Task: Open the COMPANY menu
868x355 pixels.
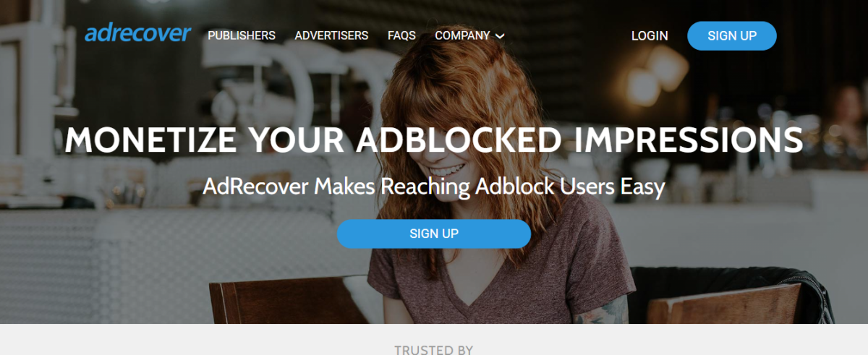Action: click(x=469, y=35)
